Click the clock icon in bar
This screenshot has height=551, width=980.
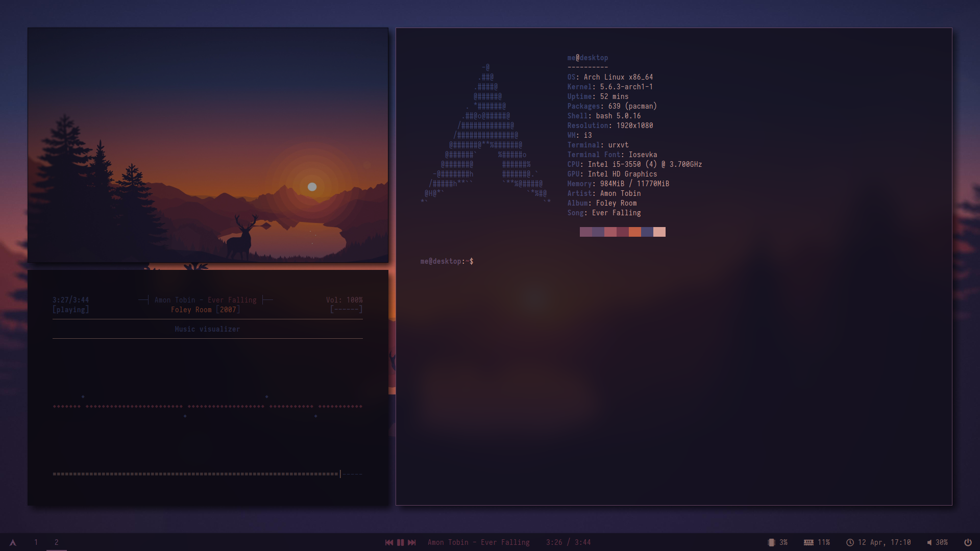pos(850,542)
